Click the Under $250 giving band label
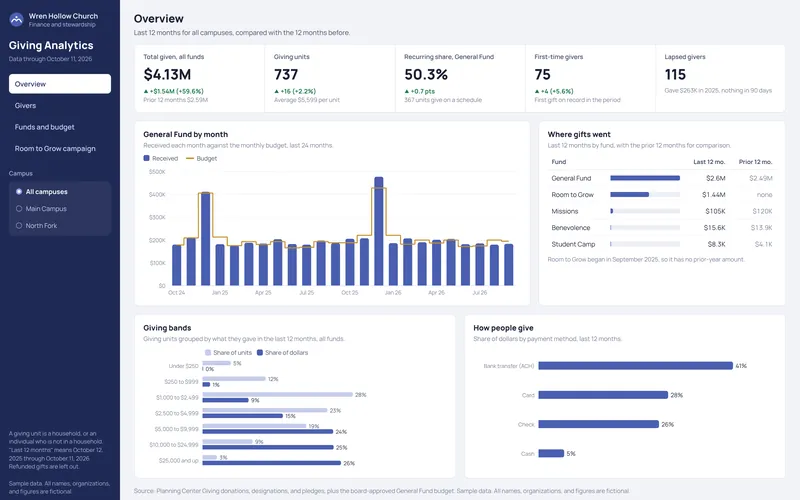 tap(183, 366)
